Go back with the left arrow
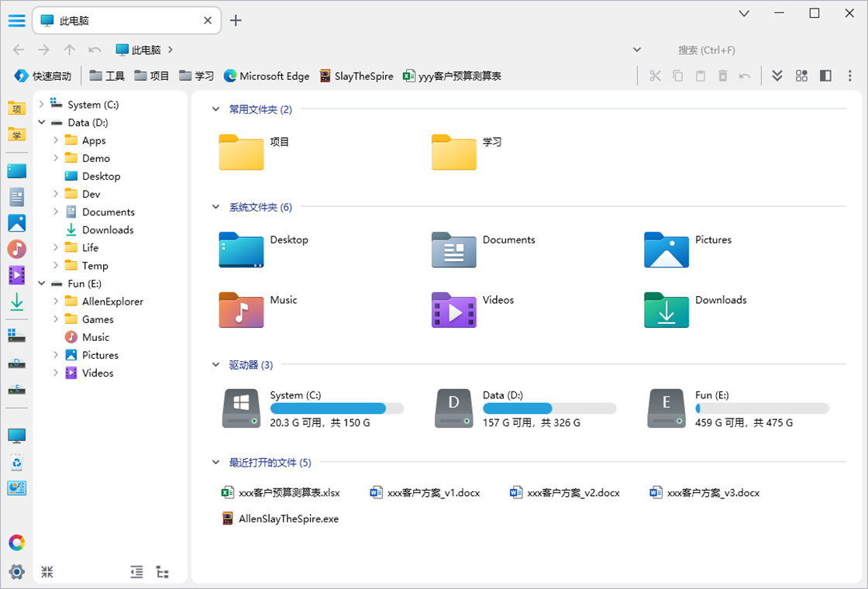The height and width of the screenshot is (589, 868). coord(19,50)
